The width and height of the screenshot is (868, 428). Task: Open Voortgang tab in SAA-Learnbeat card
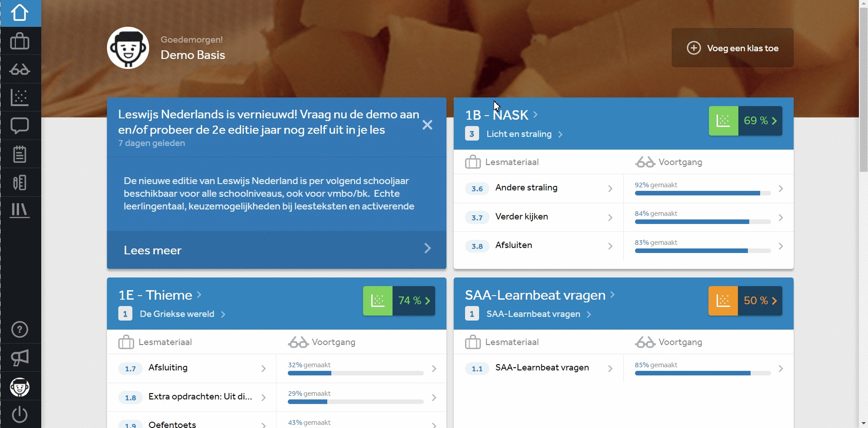tap(669, 342)
